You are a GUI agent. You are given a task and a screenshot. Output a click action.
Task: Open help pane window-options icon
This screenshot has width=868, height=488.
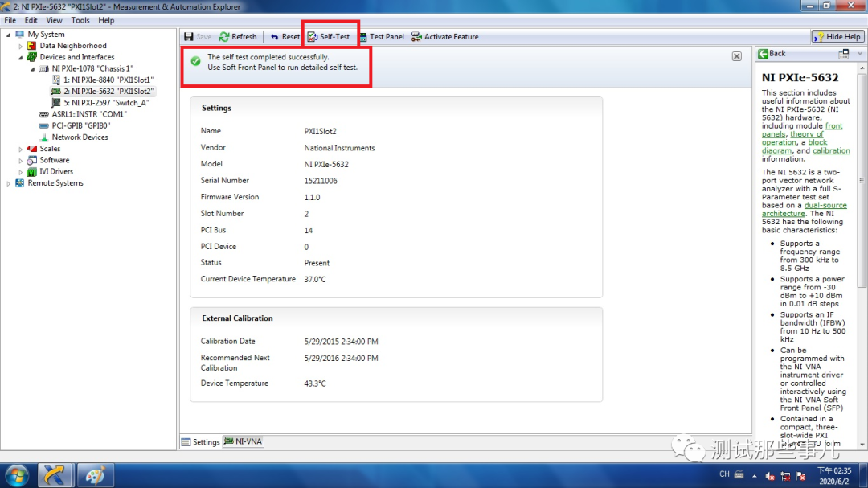pos(844,54)
